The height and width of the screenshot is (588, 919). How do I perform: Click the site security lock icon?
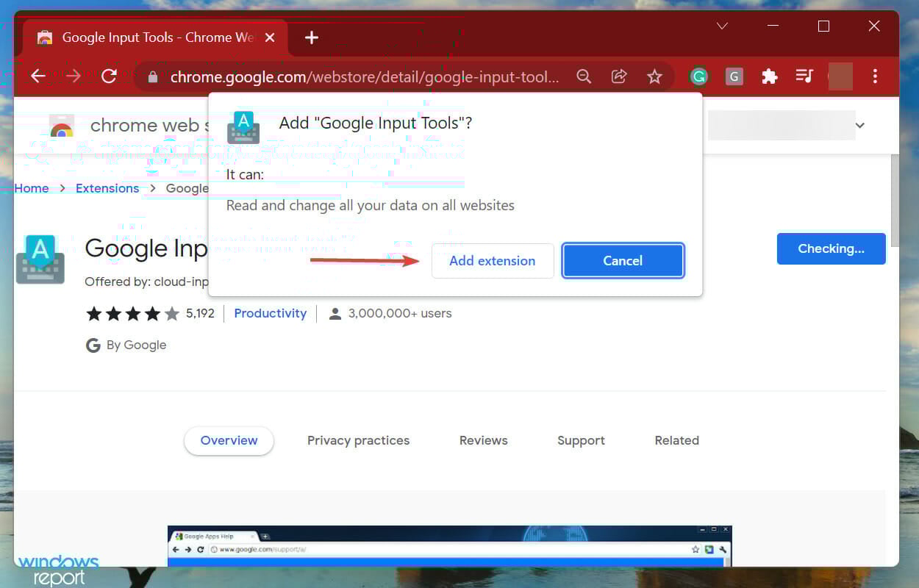151,76
